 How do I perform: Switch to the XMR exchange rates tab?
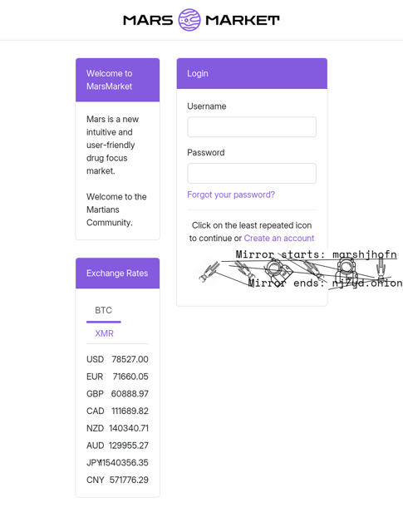104,333
